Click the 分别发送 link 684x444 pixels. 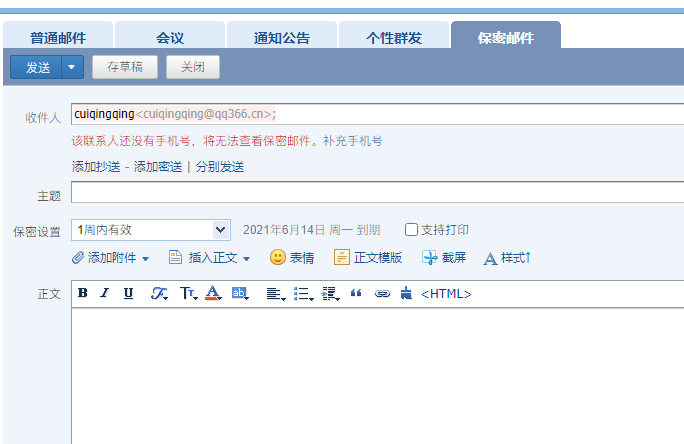point(220,167)
